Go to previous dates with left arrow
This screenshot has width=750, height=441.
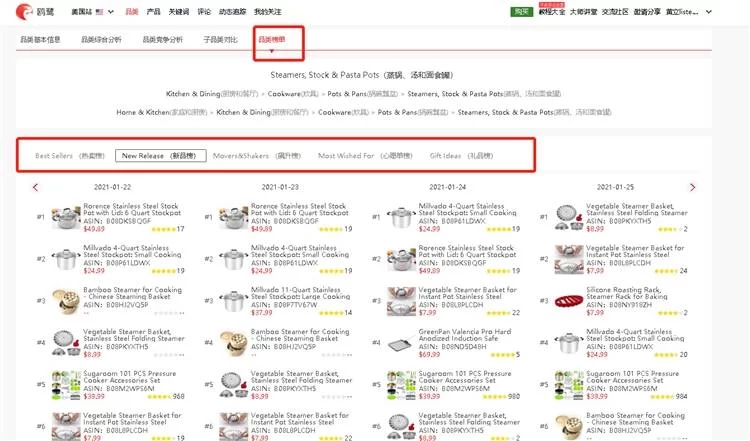(x=36, y=187)
